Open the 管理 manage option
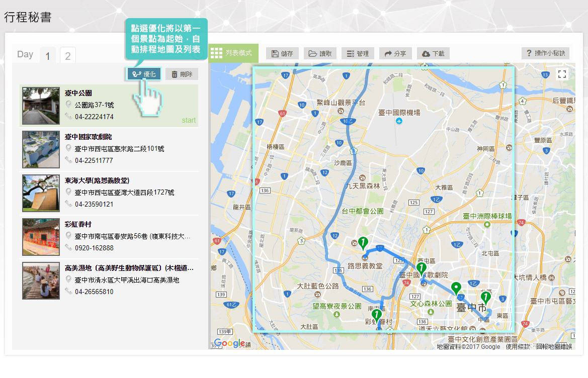588x378 pixels. coord(358,54)
